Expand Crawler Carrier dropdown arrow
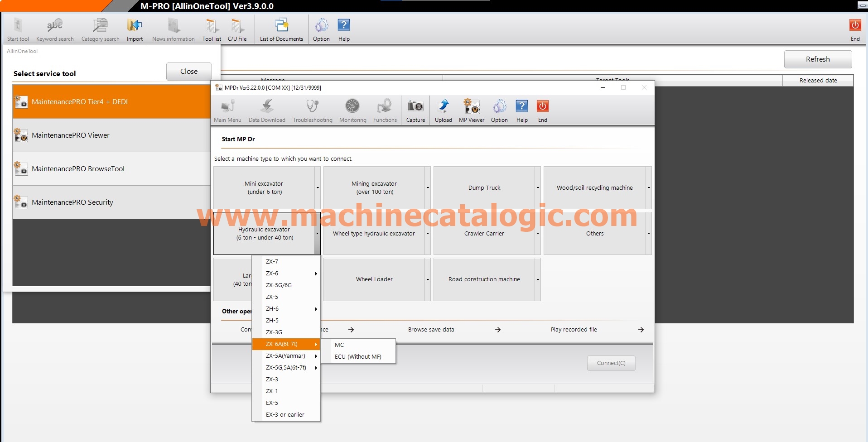 tap(538, 234)
